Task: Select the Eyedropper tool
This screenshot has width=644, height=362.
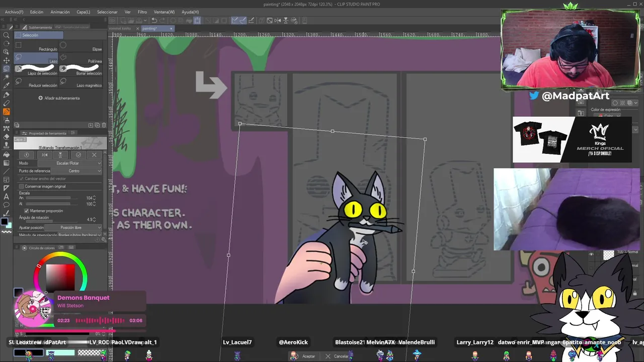Action: pos(6,86)
